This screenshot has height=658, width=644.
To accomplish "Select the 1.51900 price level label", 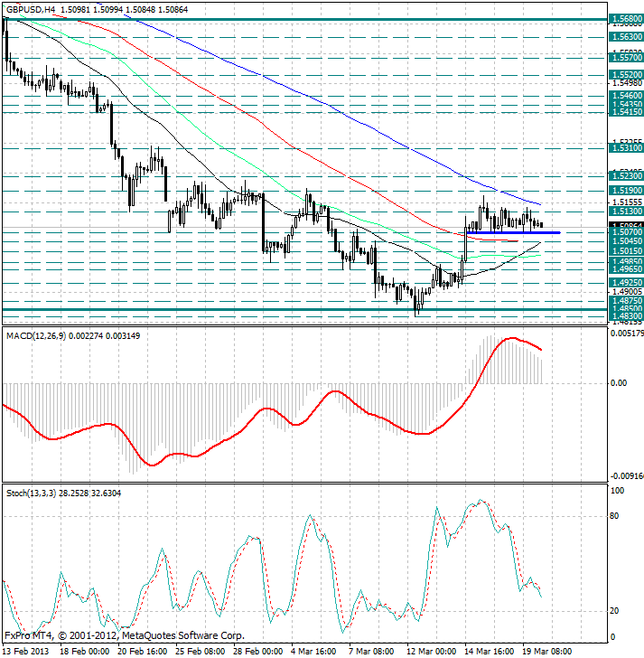I will (x=626, y=191).
